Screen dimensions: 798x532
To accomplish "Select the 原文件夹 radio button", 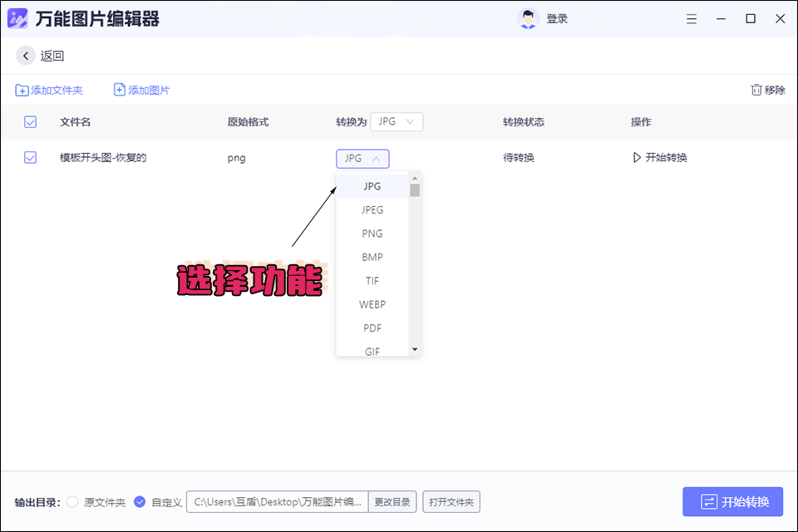I will click(x=73, y=502).
